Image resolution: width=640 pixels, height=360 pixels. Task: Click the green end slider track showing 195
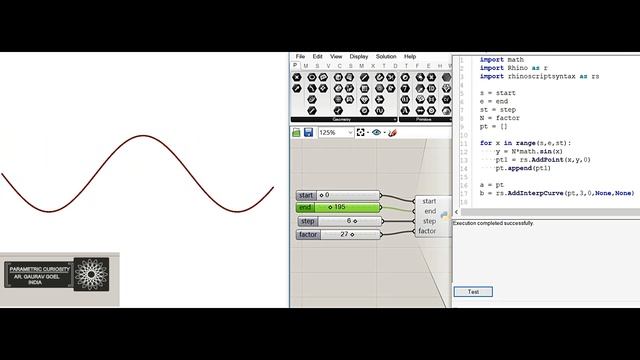[x=347, y=207]
